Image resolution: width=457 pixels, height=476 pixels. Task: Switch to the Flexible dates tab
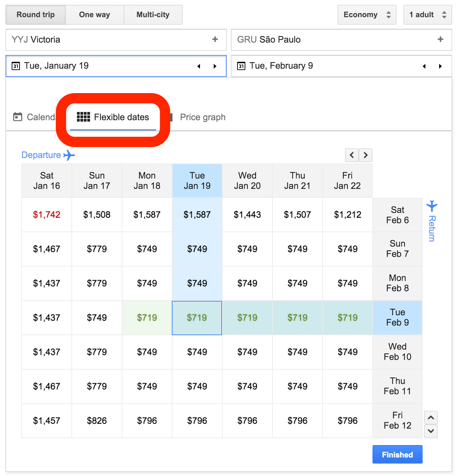(x=113, y=117)
